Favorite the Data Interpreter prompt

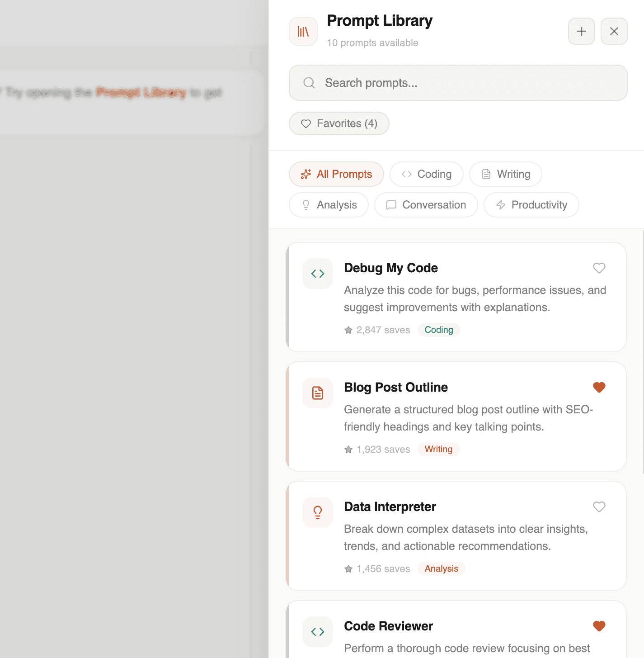click(599, 507)
